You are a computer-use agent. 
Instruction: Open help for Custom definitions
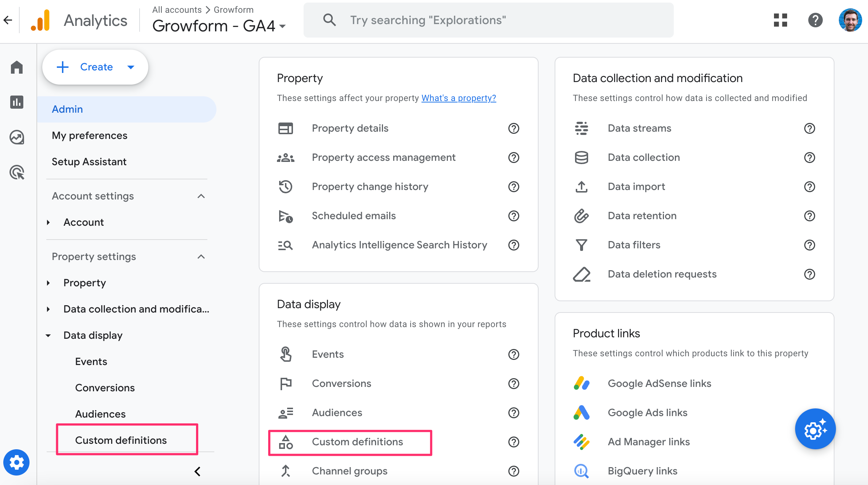point(514,442)
